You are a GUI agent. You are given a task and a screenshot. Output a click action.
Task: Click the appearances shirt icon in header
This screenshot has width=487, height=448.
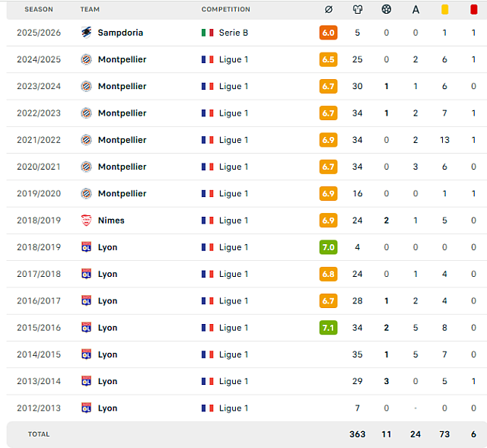(358, 10)
